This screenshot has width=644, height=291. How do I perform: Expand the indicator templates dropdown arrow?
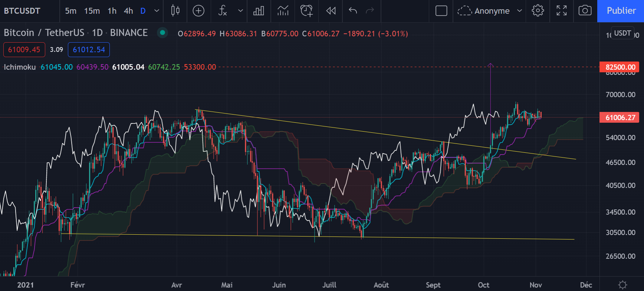(240, 11)
